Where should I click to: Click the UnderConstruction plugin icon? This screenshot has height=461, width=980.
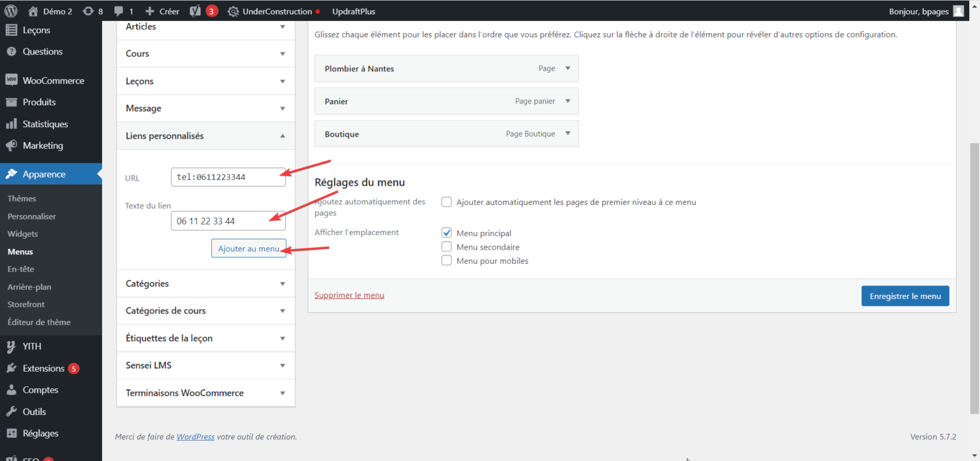click(x=233, y=10)
